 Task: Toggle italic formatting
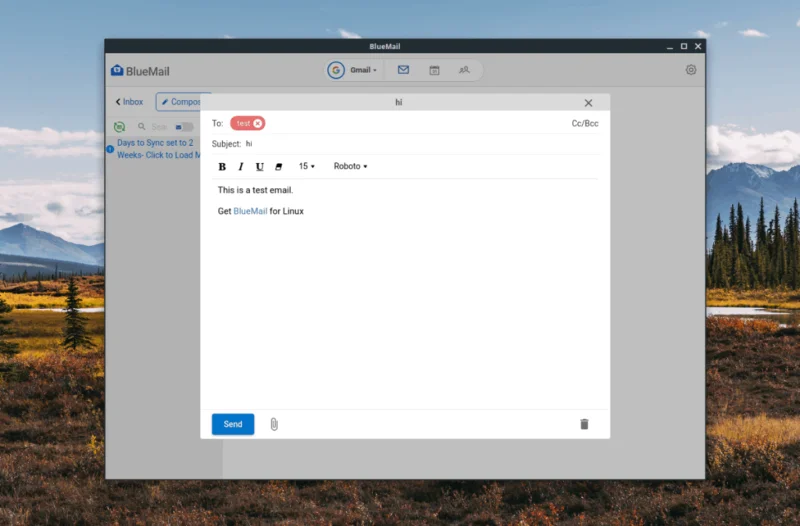point(241,166)
